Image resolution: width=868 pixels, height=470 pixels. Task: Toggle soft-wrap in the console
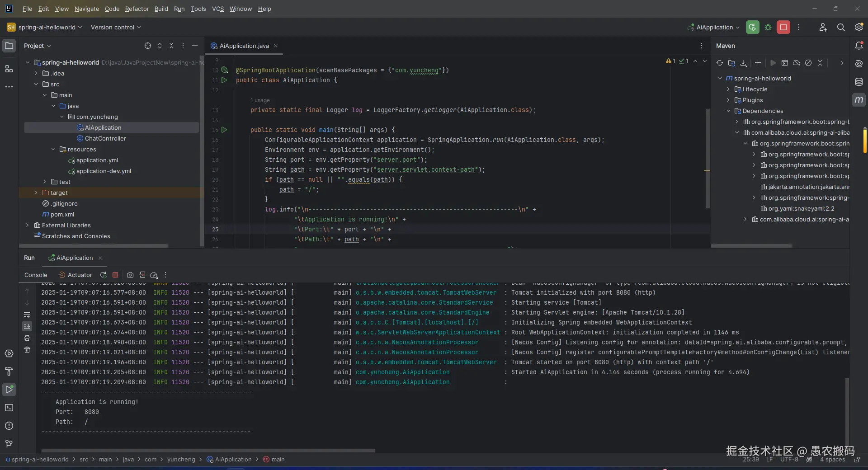(x=27, y=315)
